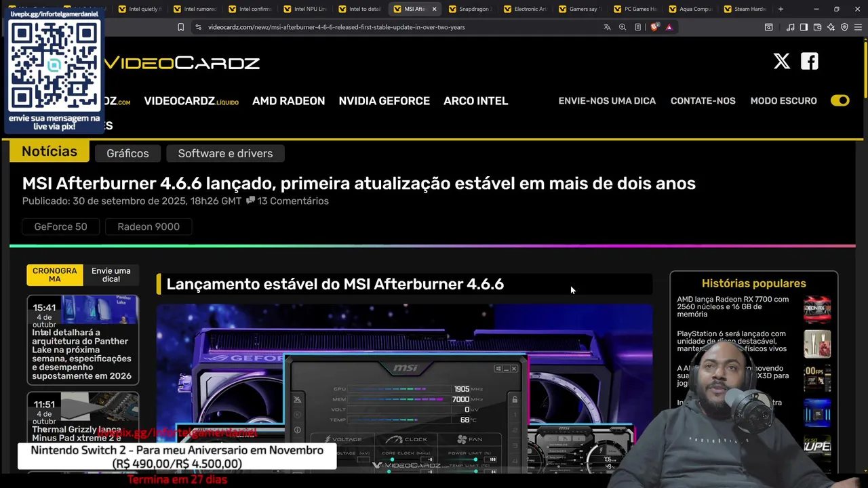
Task: Open the Panther Lake 15:41 timeline article
Action: [x=83, y=340]
